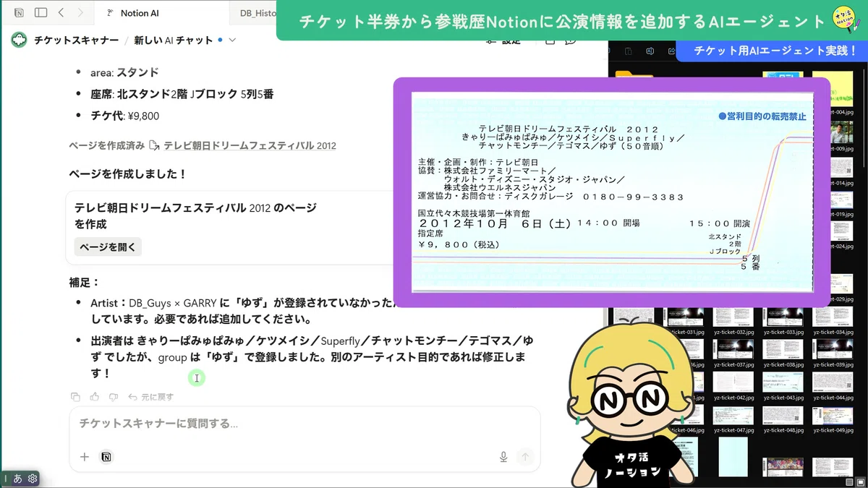Open the 新しい AI チャット title
The width and height of the screenshot is (868, 488).
click(x=173, y=40)
